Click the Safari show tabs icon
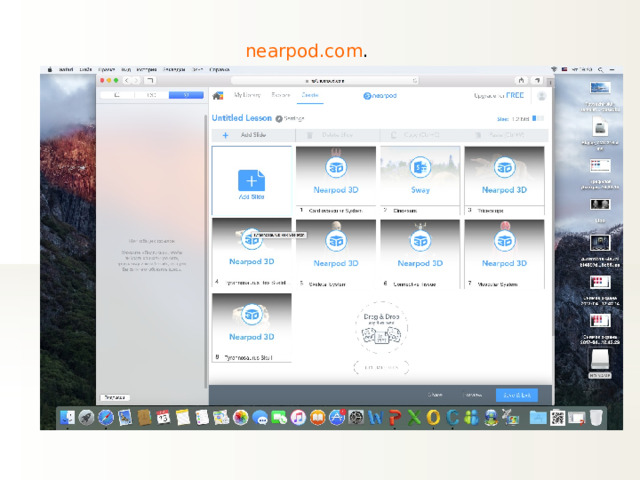Image resolution: width=640 pixels, height=480 pixels. pos(537,80)
